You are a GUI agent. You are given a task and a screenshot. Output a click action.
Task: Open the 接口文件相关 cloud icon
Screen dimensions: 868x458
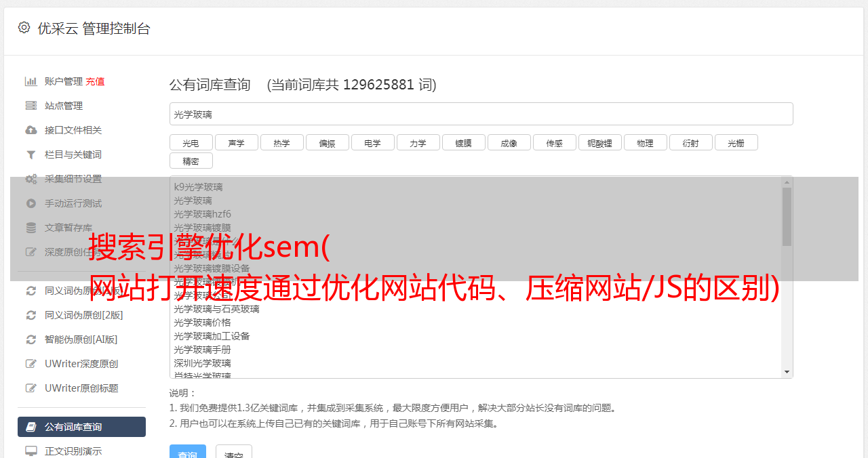(31, 130)
